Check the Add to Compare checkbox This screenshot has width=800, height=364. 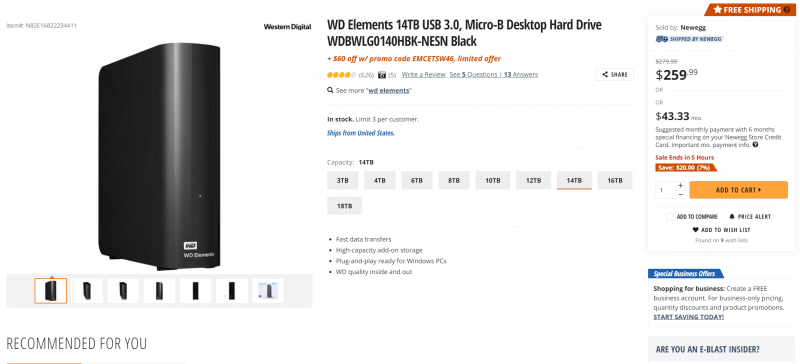[670, 216]
